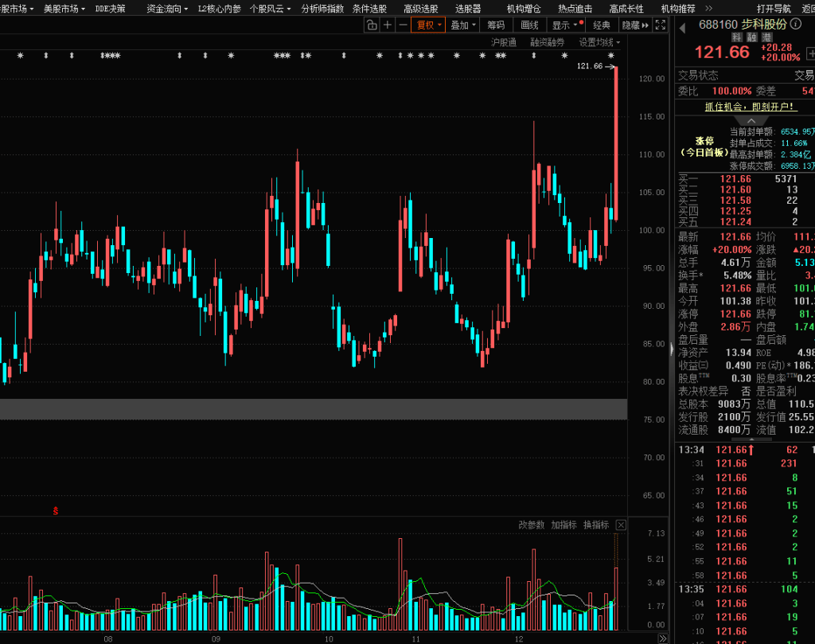This screenshot has height=644, width=815.
Task: Open the 设置均线 dropdown
Action: click(599, 42)
